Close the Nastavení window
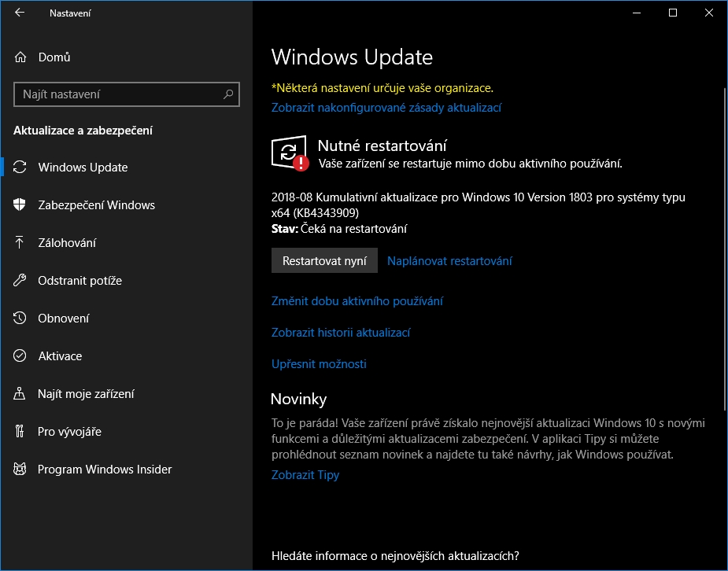 709,13
